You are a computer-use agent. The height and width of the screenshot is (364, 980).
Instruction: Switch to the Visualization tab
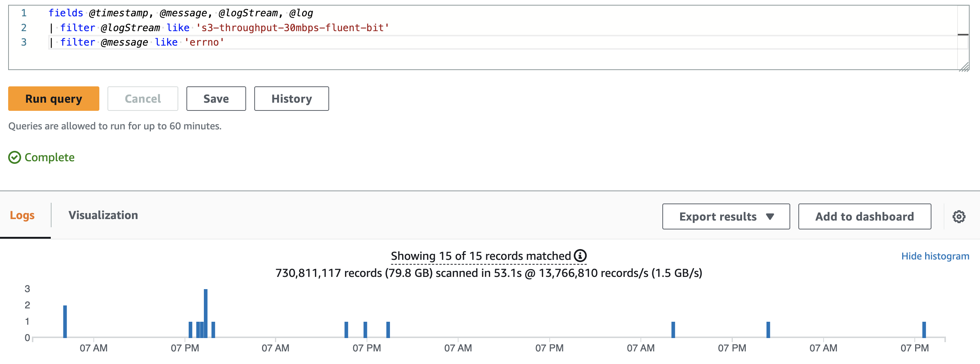click(x=103, y=215)
